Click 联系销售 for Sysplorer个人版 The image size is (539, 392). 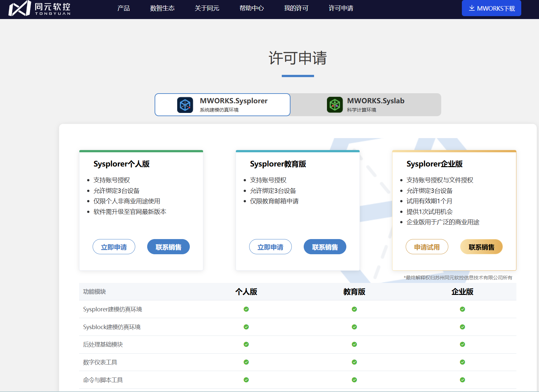pyautogui.click(x=168, y=247)
